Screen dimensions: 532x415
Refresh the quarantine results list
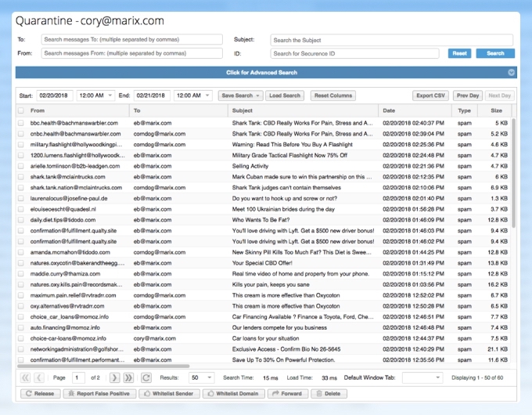coord(146,377)
